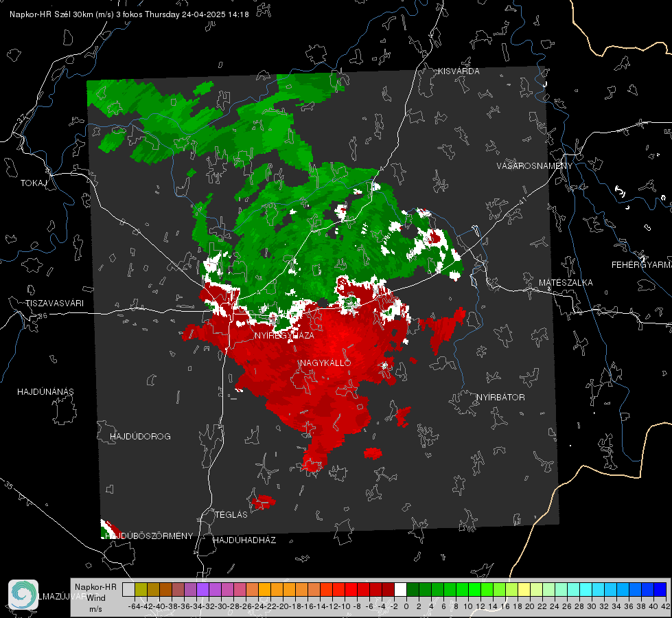Click the FEHÉRGYARMAT label at the map edge
The height and width of the screenshot is (618, 672).
click(642, 265)
